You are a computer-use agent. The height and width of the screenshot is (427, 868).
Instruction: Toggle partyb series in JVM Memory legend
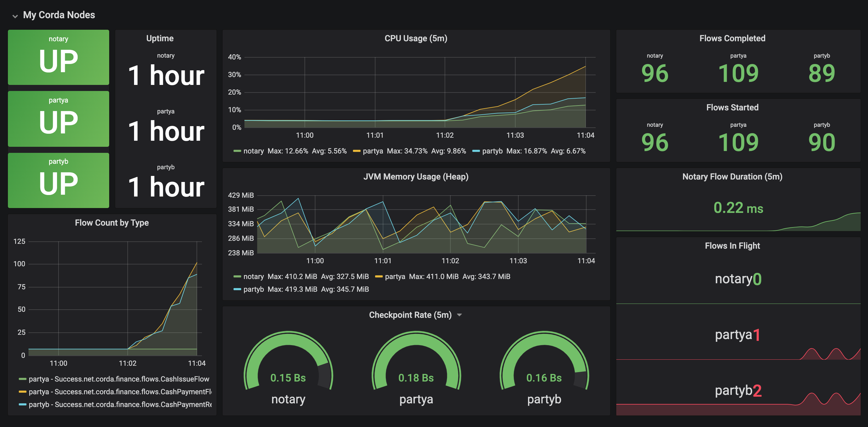click(x=253, y=289)
